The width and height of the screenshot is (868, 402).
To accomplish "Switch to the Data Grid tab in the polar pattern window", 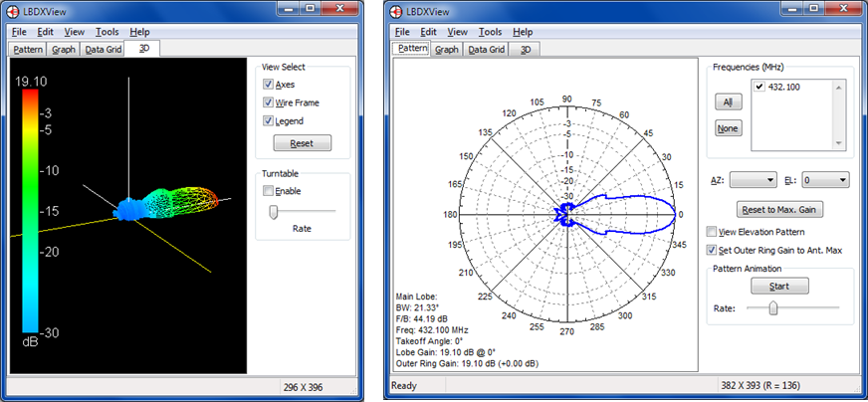I will tap(487, 49).
